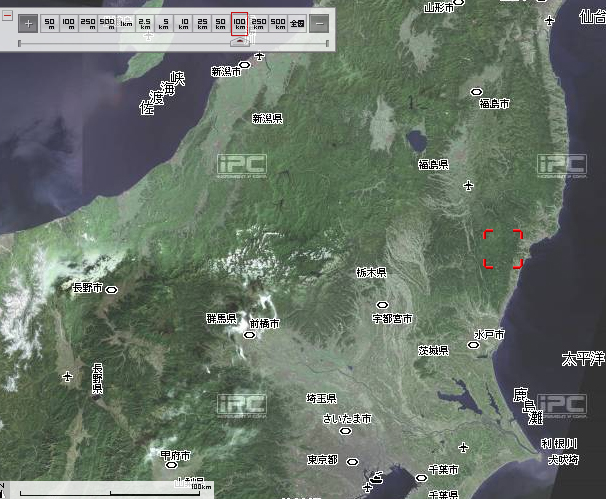Click the red target bracket marker
The width and height of the screenshot is (606, 499).
[503, 249]
